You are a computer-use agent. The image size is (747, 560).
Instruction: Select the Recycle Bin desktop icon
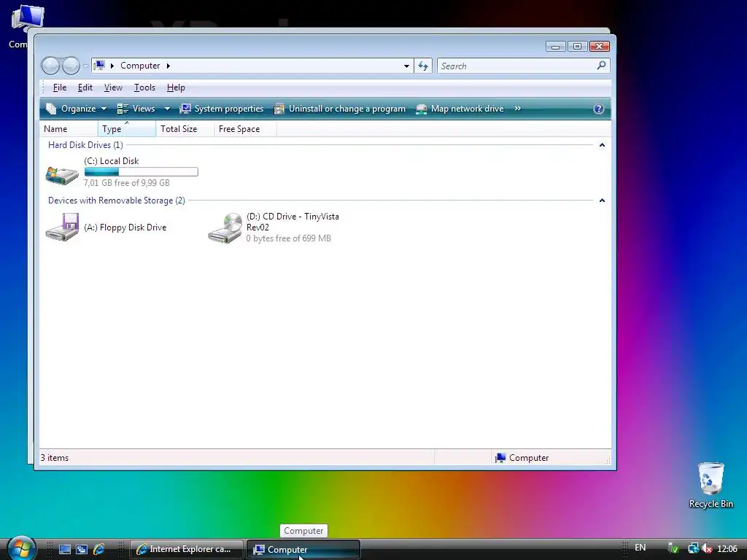pos(711,486)
